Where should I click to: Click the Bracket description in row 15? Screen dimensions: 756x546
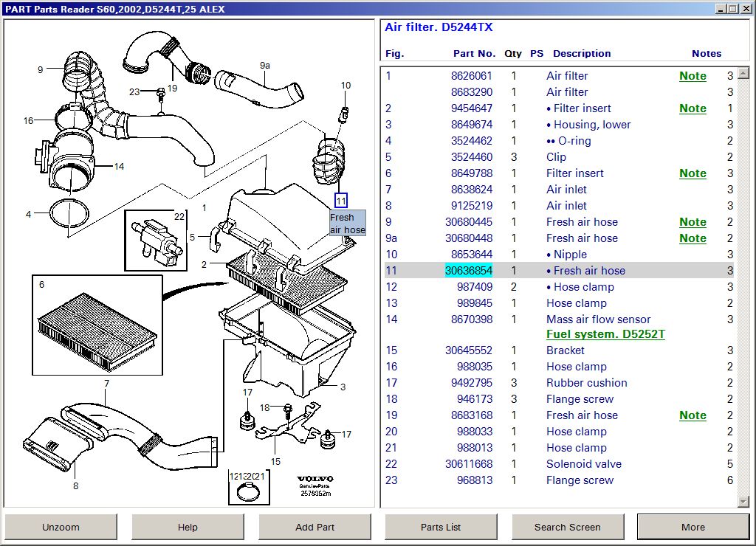[565, 350]
